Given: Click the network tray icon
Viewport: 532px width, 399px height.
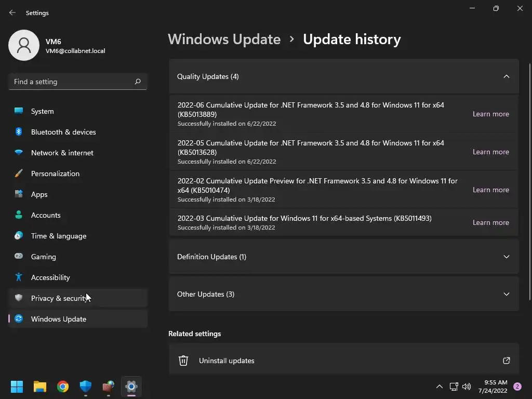Looking at the screenshot, I should click(x=454, y=387).
